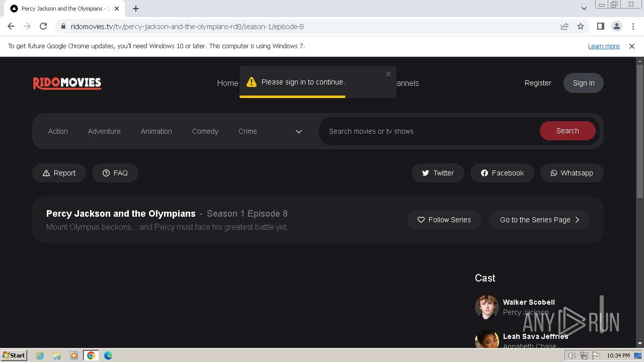Open Windows Media Player from taskbar
This screenshot has height=362, width=644.
(74, 355)
